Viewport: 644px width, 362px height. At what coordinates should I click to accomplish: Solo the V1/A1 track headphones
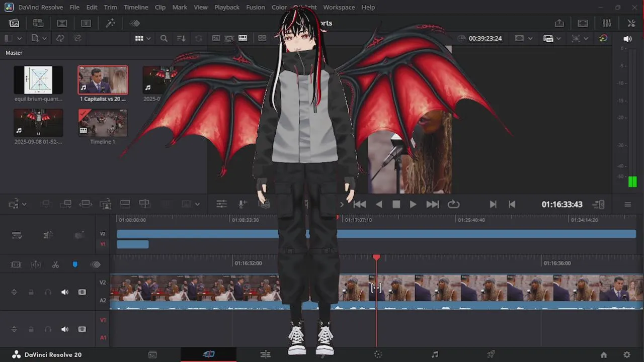[x=48, y=329]
